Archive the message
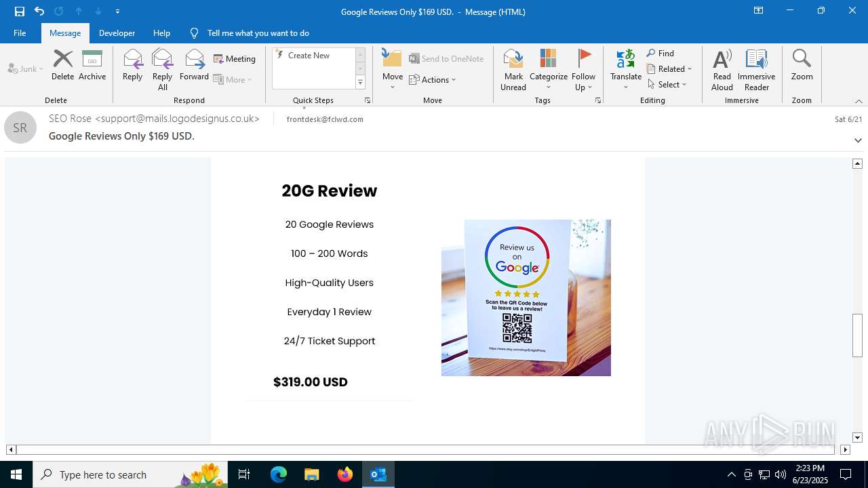This screenshot has width=868, height=488. point(92,66)
